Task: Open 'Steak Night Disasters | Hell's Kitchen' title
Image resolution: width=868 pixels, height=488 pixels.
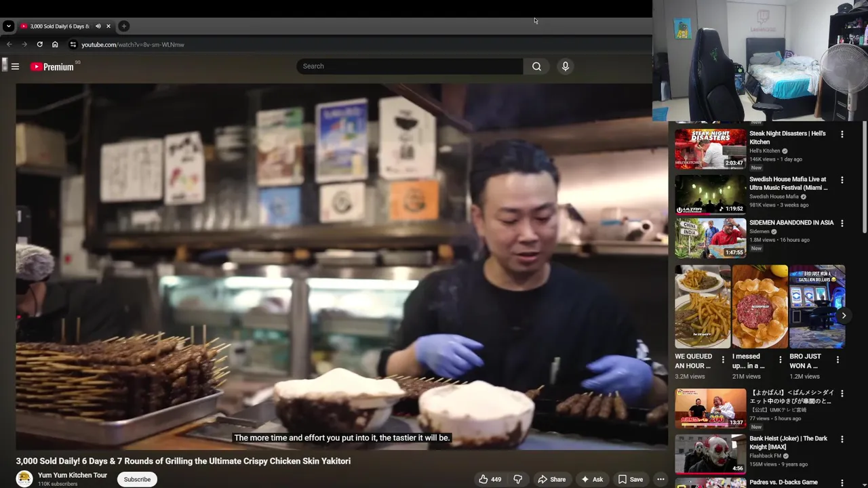Action: 787,138
